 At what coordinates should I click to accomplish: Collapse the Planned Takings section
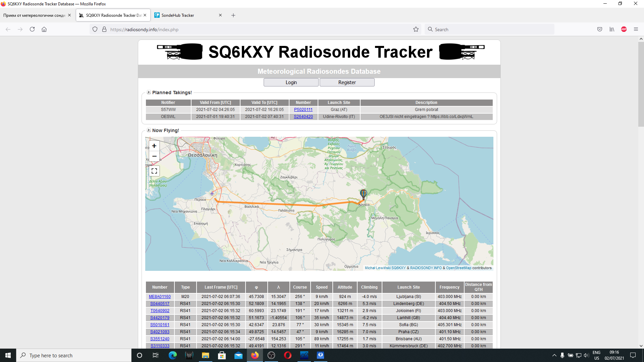coord(149,92)
